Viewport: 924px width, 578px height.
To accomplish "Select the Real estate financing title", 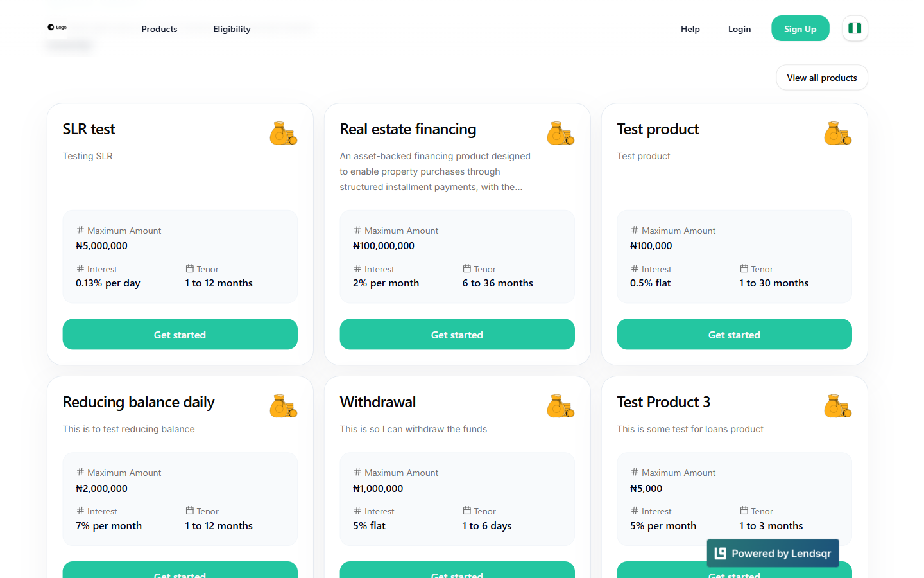I will (x=408, y=129).
